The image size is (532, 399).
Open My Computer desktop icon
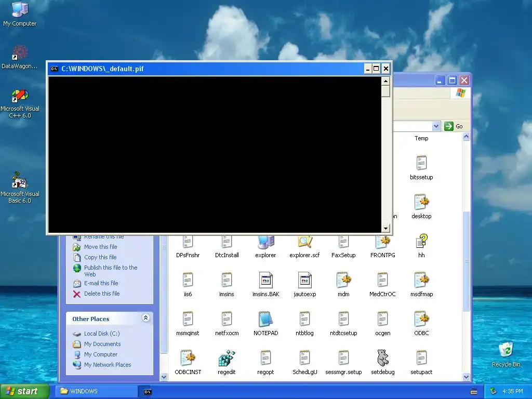point(20,14)
